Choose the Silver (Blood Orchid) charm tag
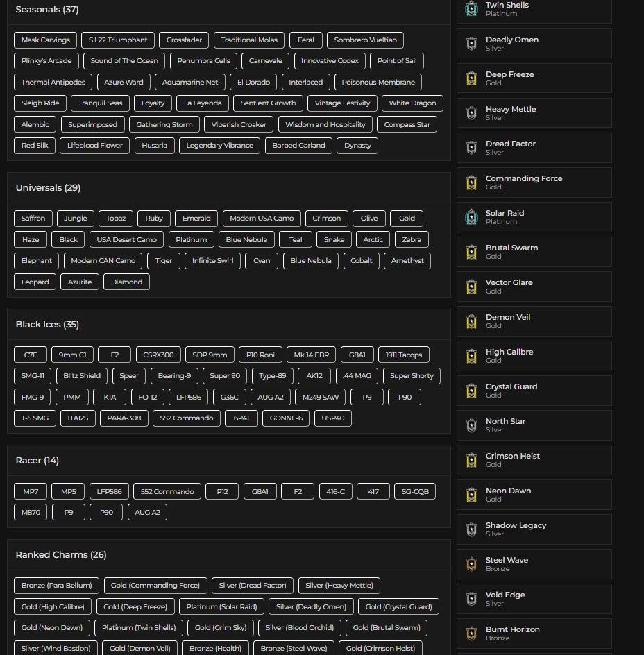644x655 pixels. pos(300,627)
